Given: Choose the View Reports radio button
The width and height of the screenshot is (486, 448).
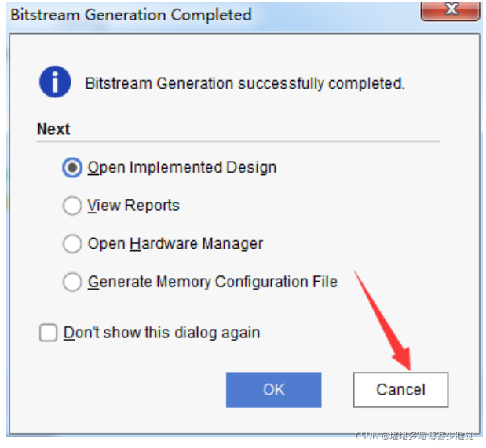Looking at the screenshot, I should pos(72,206).
